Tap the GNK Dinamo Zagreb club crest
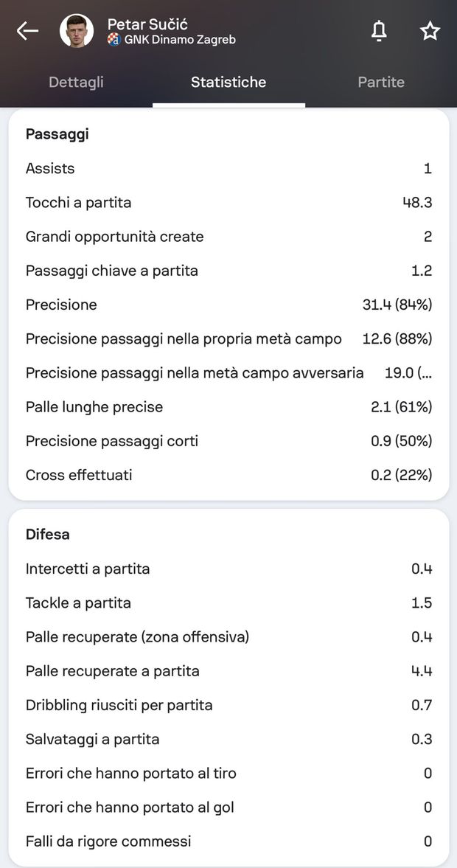This screenshot has width=457, height=868. 114,40
